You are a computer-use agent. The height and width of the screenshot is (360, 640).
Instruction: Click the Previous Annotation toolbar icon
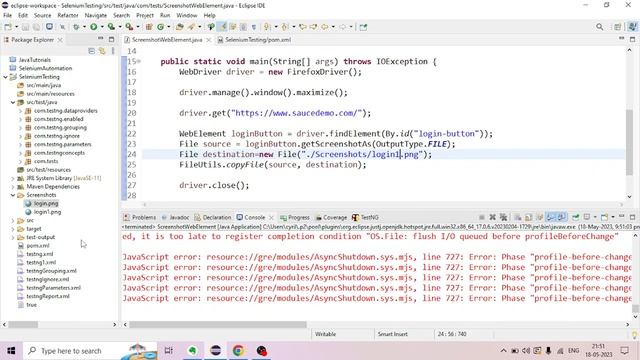(x=285, y=27)
